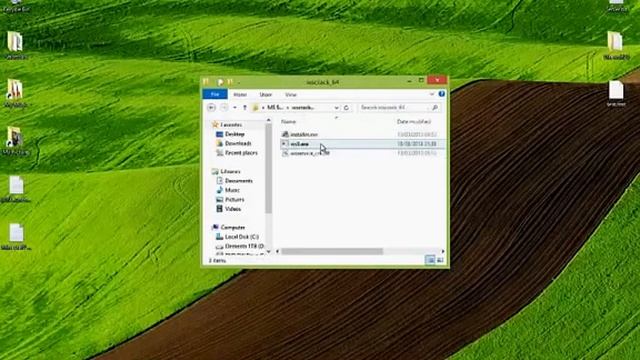The width and height of the screenshot is (640, 360).
Task: Open Downloads in Favorites
Action: click(238, 143)
